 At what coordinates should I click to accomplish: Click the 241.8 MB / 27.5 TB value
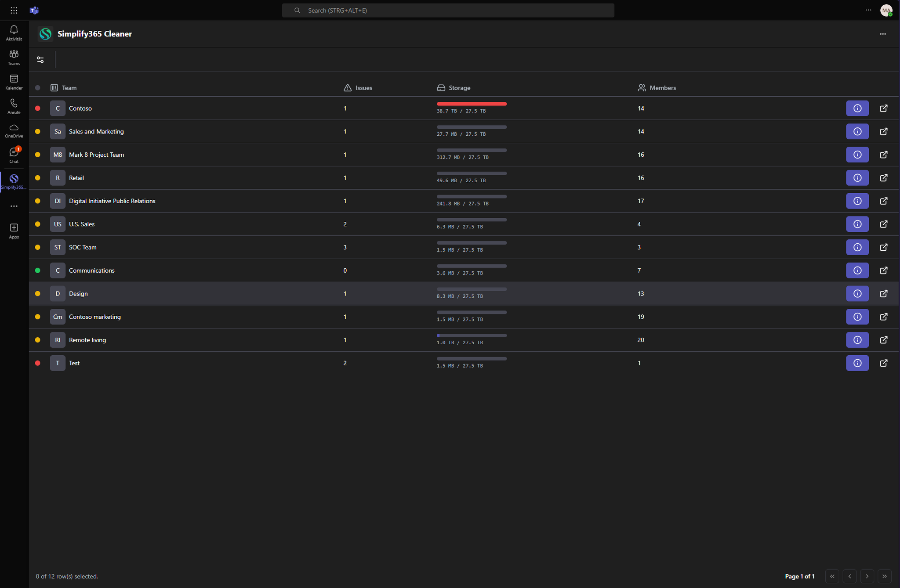(x=462, y=204)
